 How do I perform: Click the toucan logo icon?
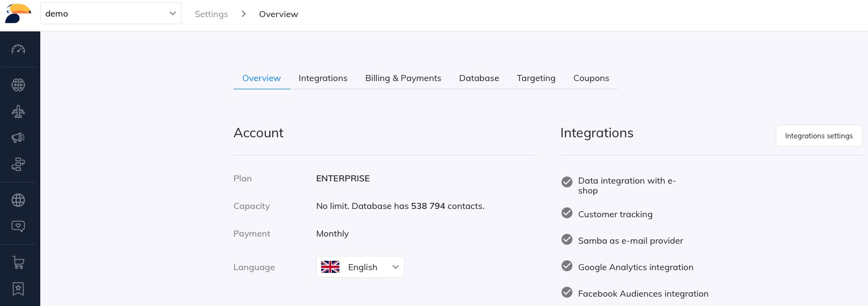click(x=18, y=13)
